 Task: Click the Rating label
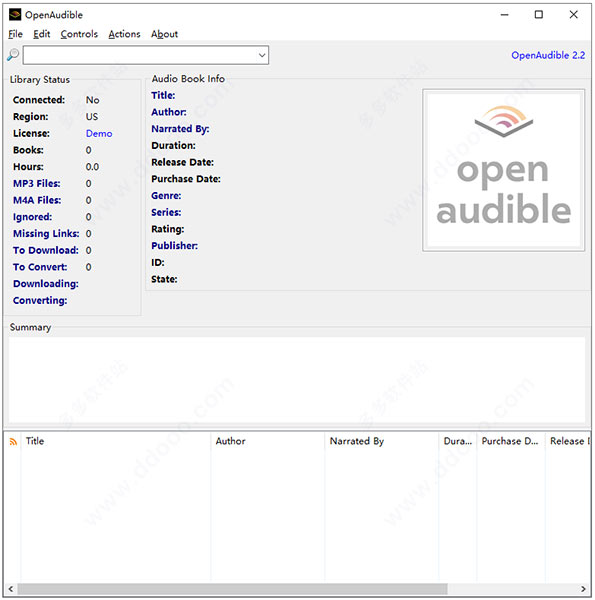pos(168,229)
